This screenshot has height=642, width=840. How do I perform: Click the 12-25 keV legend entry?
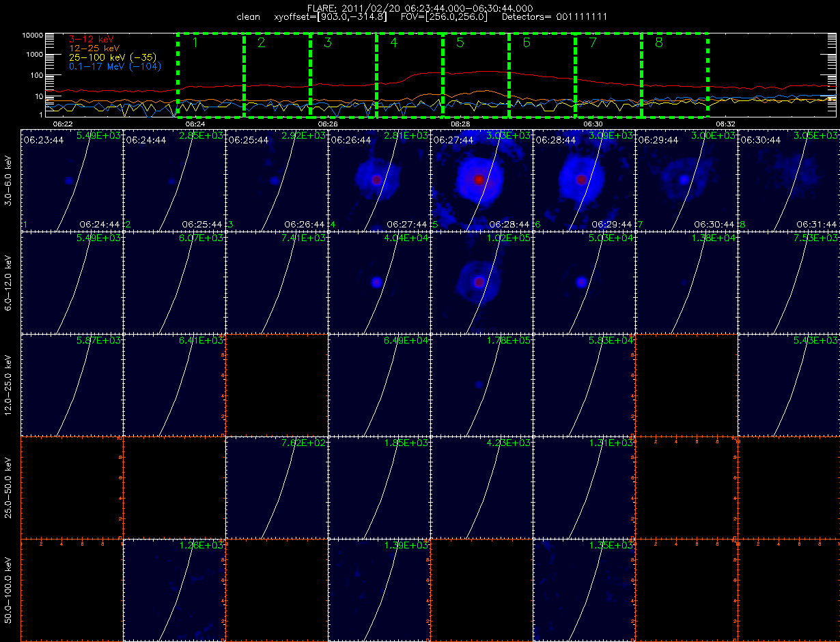click(x=95, y=49)
